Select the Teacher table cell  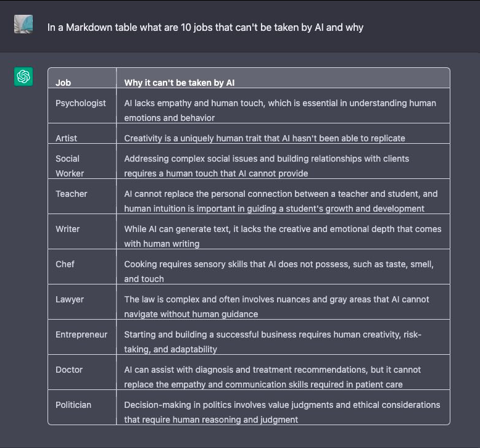72,194
